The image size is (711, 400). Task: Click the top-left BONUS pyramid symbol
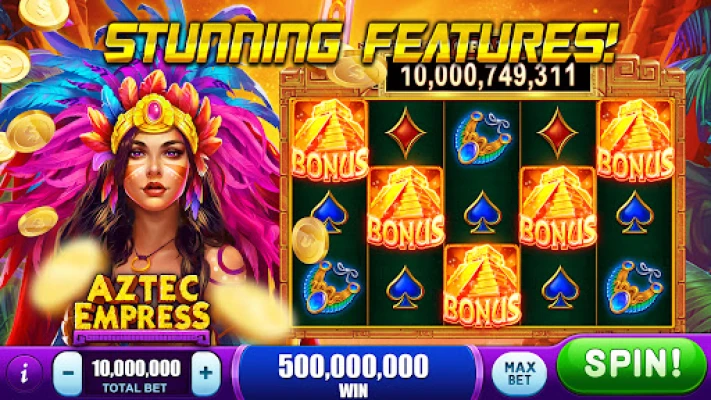click(330, 140)
